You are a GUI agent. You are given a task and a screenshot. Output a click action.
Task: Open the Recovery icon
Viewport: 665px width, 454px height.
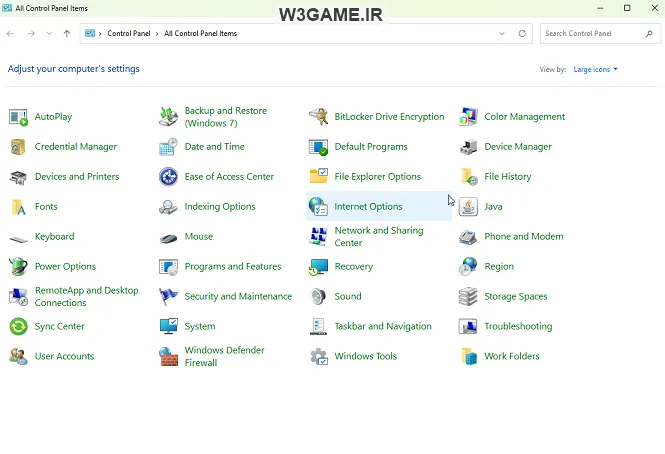point(319,266)
